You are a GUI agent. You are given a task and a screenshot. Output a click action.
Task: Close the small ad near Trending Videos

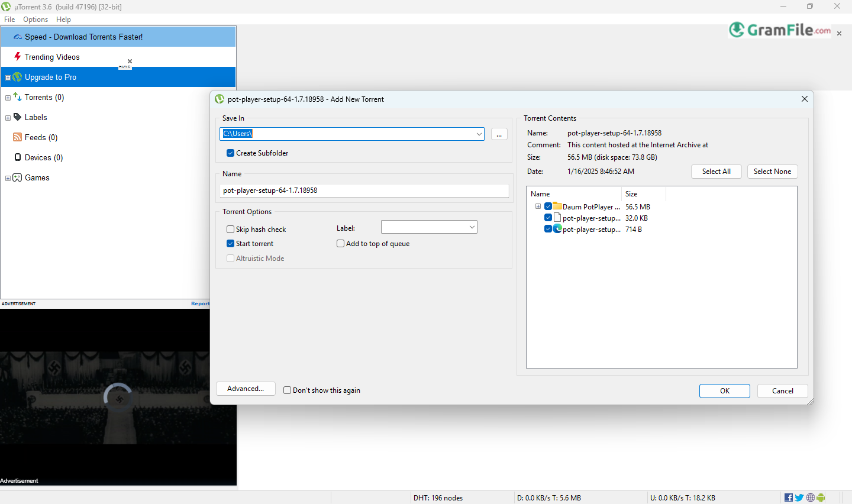tap(130, 61)
